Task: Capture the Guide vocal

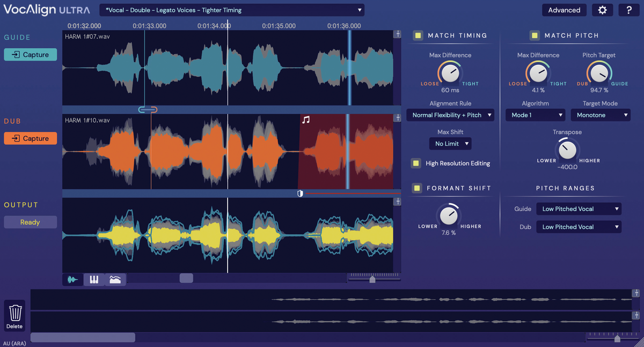Action: pos(30,54)
